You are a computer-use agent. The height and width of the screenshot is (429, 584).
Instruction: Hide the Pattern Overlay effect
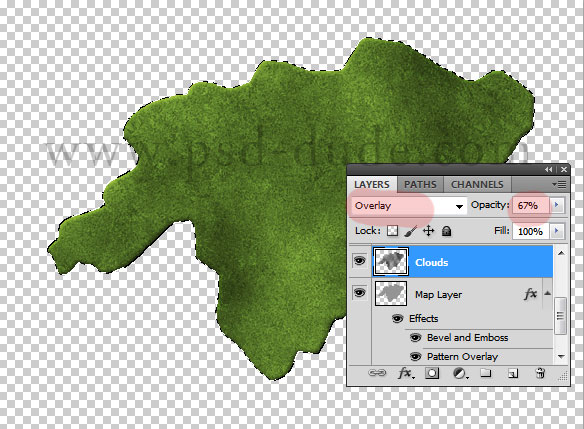[x=415, y=356]
